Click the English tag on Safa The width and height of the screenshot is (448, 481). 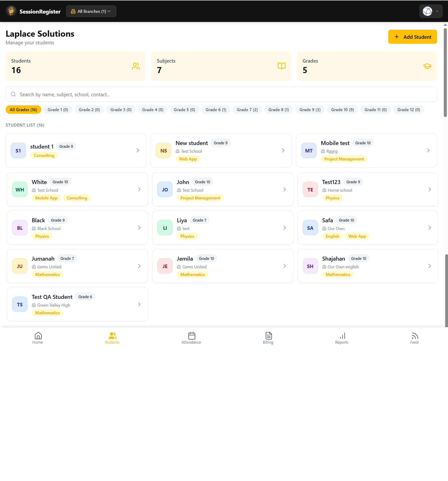coord(332,236)
